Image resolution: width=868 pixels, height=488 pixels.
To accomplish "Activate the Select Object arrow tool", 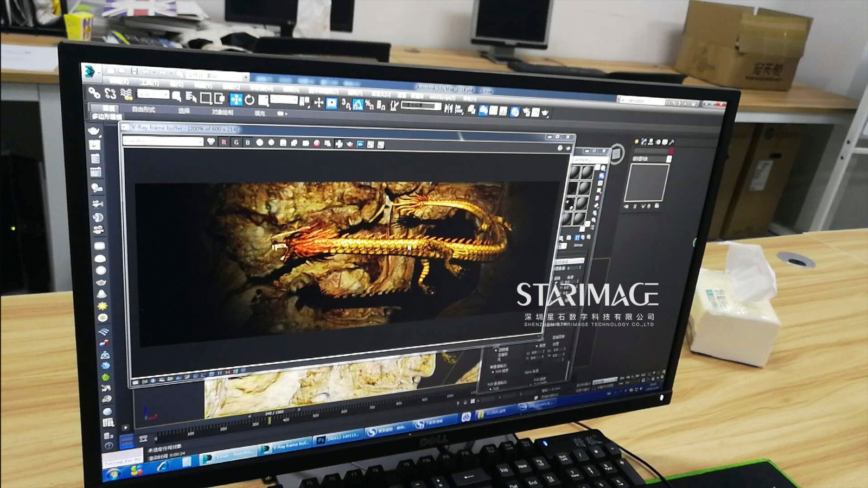I will (176, 96).
